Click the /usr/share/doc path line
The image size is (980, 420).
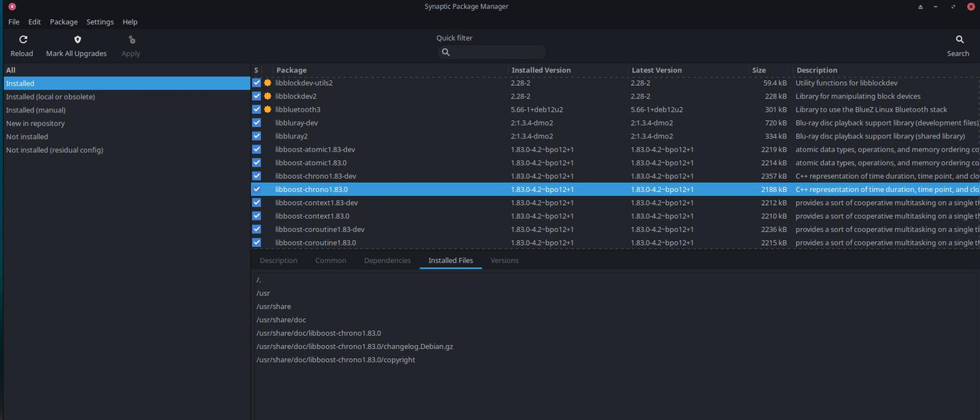[x=281, y=320]
